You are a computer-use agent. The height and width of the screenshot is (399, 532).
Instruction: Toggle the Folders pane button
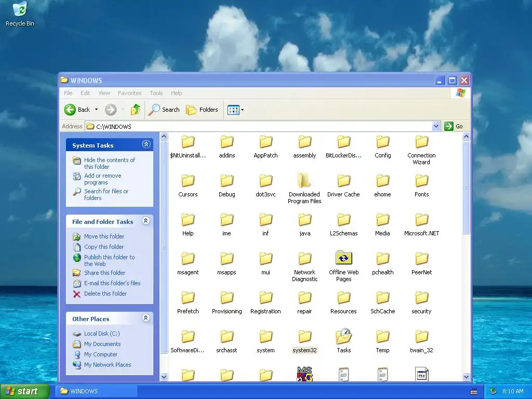[x=202, y=110]
